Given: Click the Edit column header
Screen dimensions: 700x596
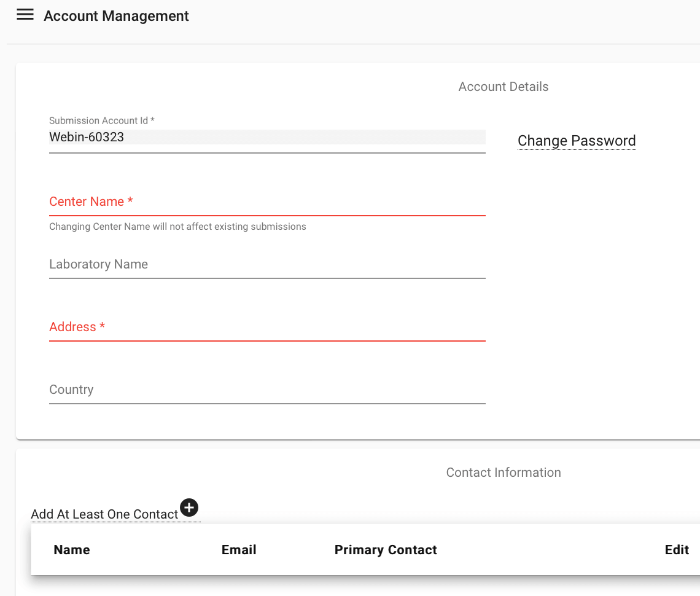Looking at the screenshot, I should tap(677, 550).
